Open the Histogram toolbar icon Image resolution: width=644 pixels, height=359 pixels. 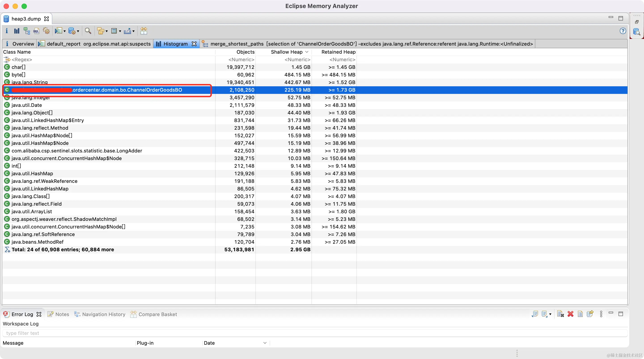pyautogui.click(x=17, y=31)
